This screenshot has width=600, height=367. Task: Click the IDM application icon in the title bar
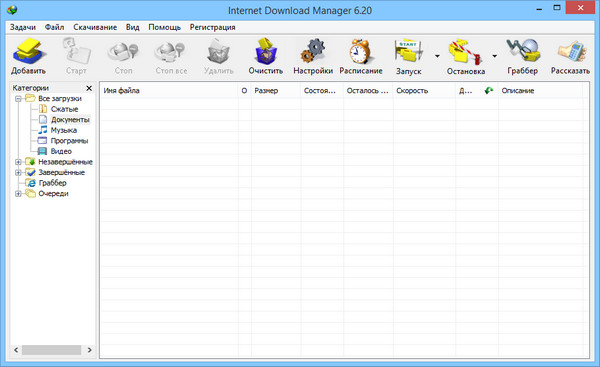coord(12,10)
